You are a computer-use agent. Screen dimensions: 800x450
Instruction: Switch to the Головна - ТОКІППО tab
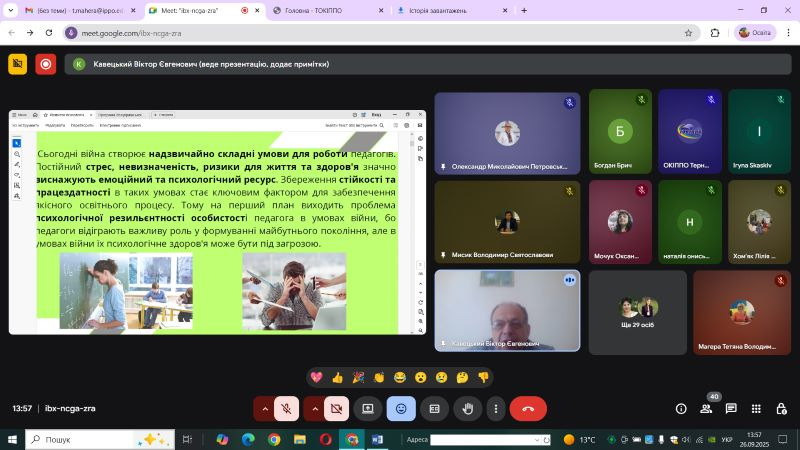(x=325, y=10)
